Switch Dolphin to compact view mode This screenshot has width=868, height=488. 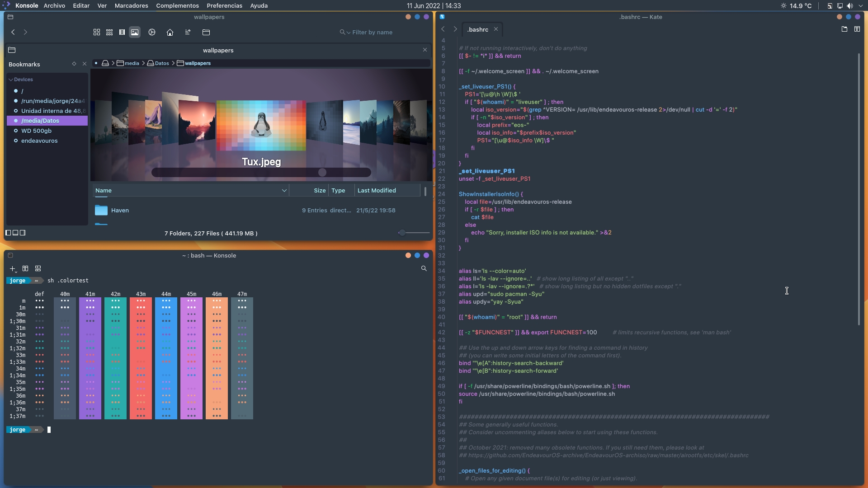[109, 32]
